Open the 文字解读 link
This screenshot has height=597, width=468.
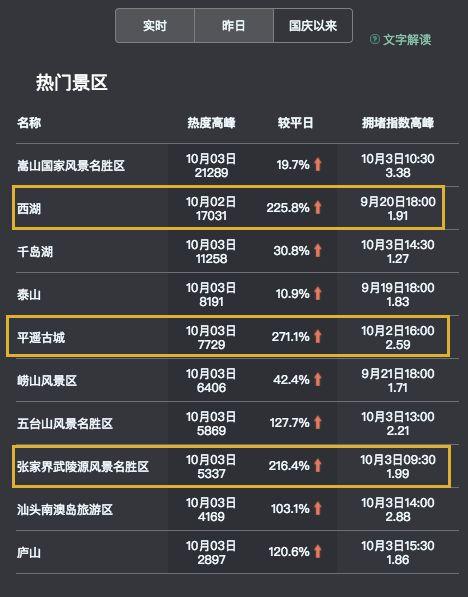[x=407, y=39]
